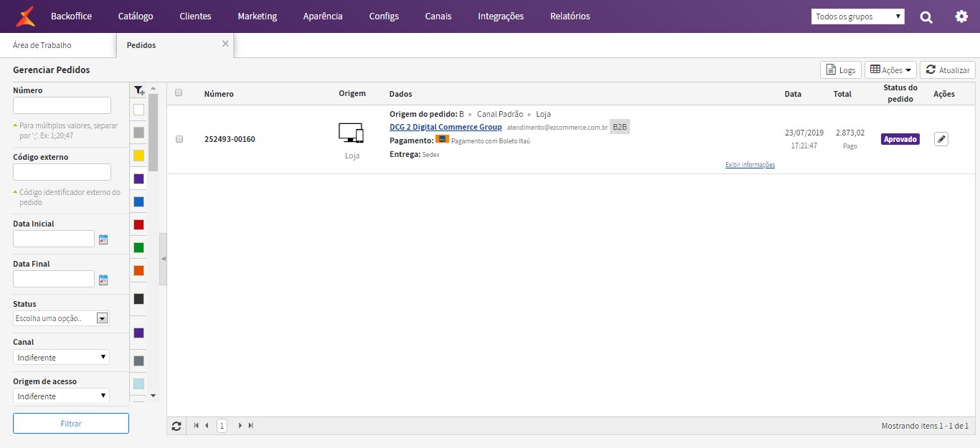Viewport: 980px width, 448px height.
Task: Open the Clientes menu
Action: click(195, 16)
